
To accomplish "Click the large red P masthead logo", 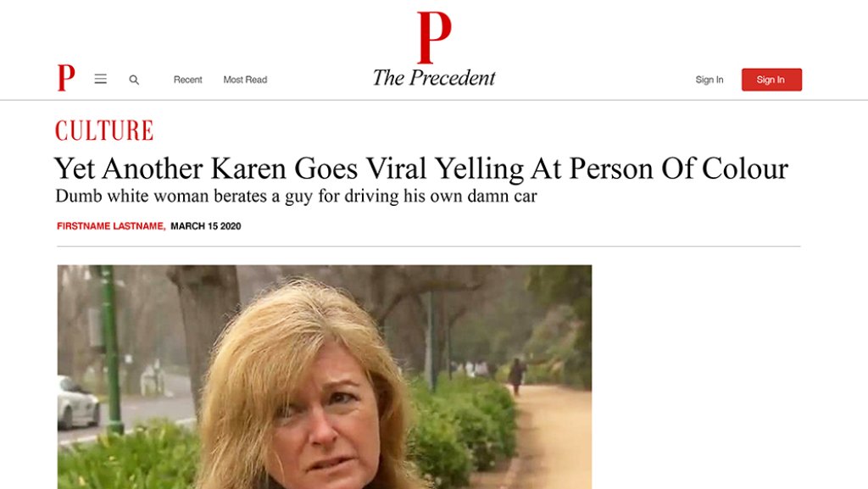I will pos(433,37).
